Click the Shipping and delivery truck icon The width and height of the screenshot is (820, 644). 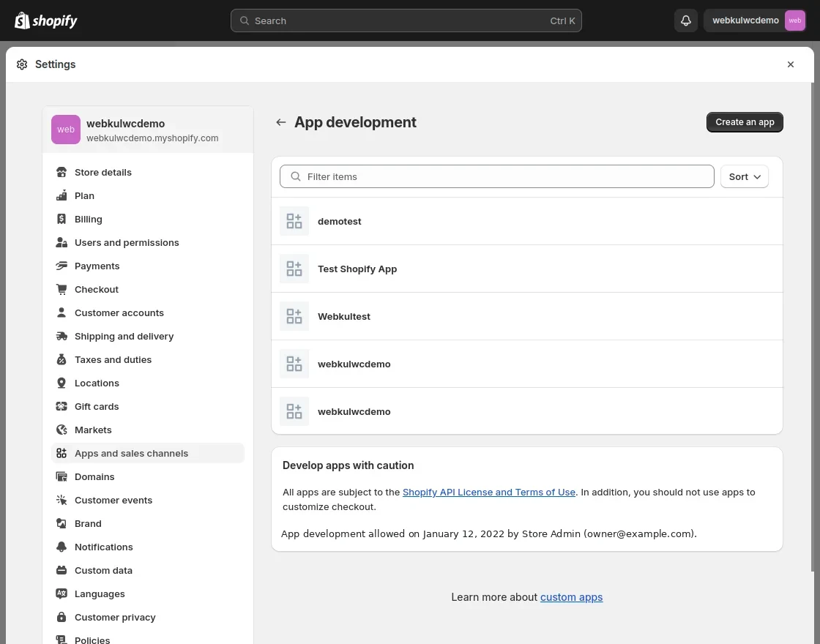tap(61, 336)
